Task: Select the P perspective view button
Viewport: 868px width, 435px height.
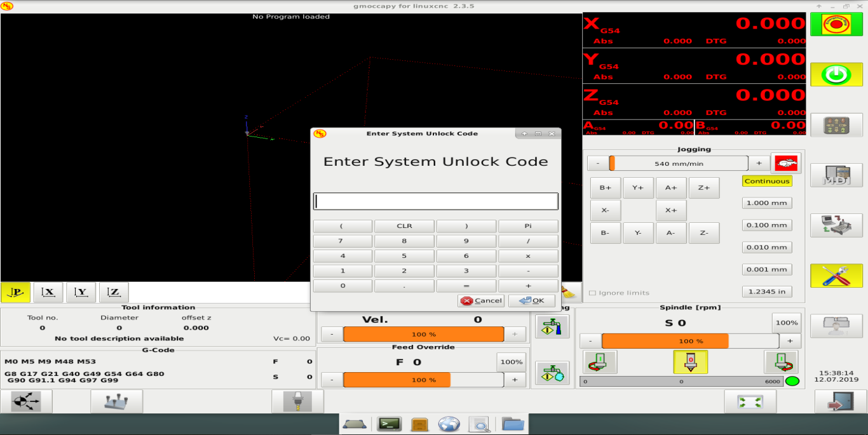Action: coord(16,292)
